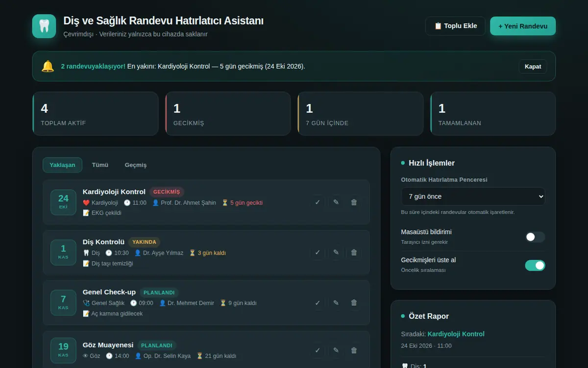Click the + Yeni Randevu button
The image size is (588, 368).
523,26
